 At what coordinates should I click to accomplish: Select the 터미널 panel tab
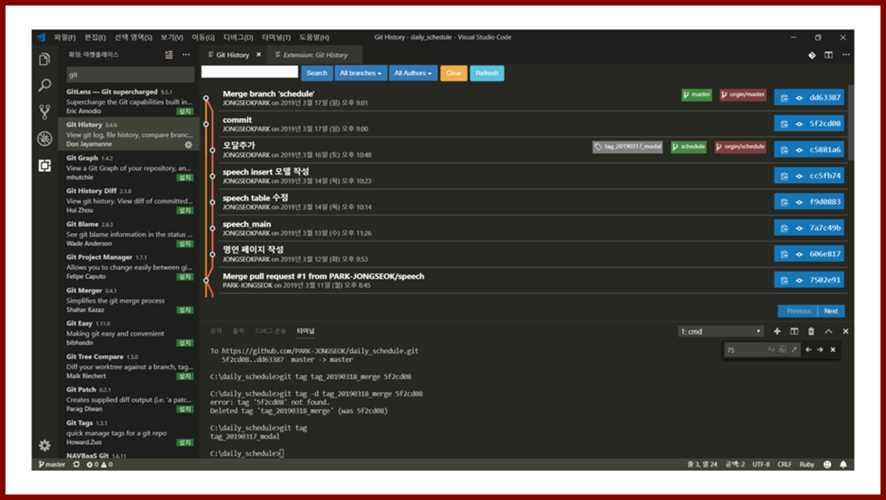(x=306, y=331)
